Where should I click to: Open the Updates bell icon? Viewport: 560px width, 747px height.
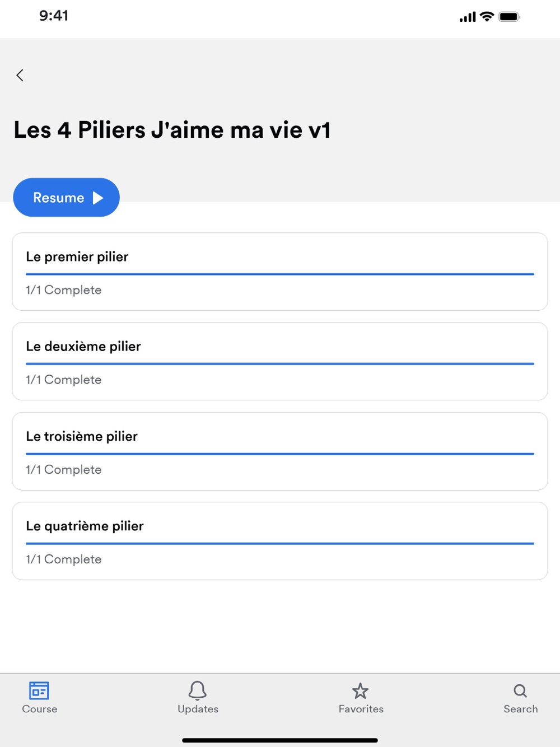pos(198,690)
